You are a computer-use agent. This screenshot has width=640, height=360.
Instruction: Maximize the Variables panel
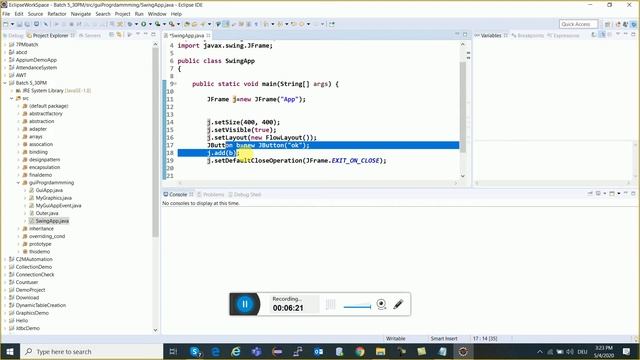(633, 35)
